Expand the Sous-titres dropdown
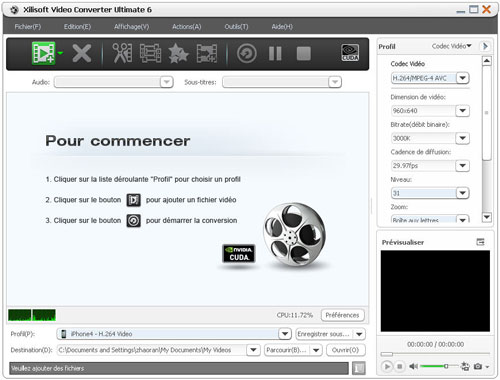Viewport: 500px width, 380px height. (x=335, y=82)
